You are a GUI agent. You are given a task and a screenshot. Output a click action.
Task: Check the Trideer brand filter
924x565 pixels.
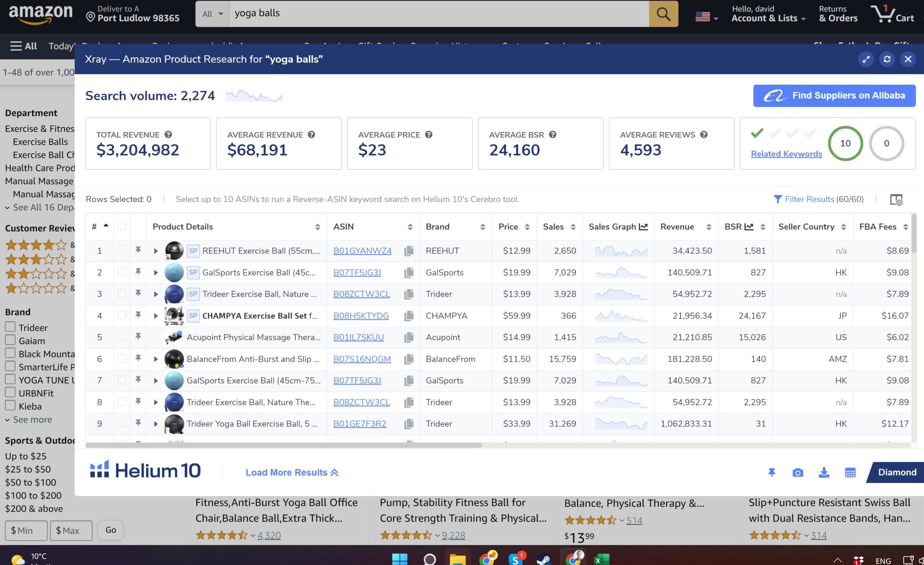point(10,327)
